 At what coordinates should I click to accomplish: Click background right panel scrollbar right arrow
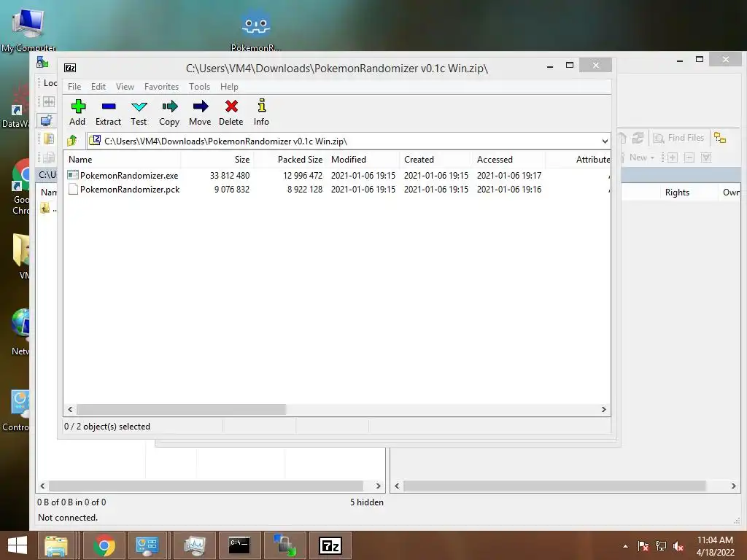(x=733, y=486)
